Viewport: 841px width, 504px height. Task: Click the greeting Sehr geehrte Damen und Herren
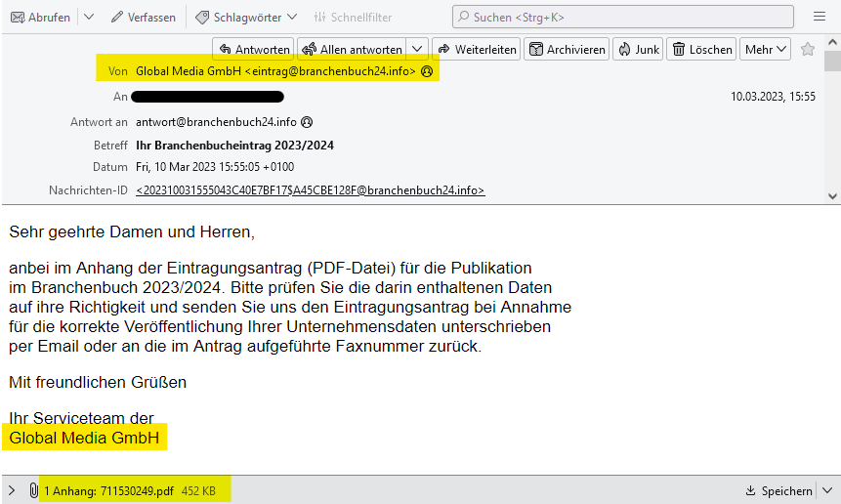coord(132,232)
